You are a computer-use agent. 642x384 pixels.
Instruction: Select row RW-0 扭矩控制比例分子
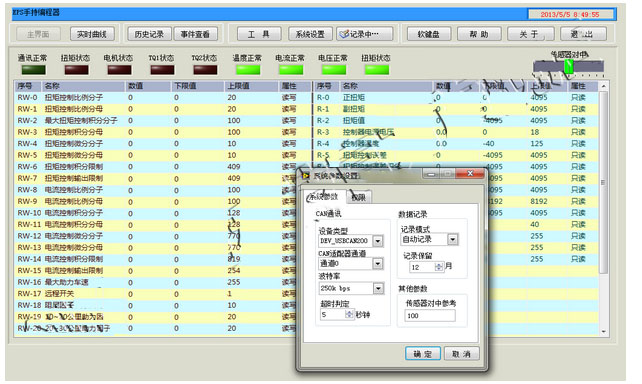(163, 97)
